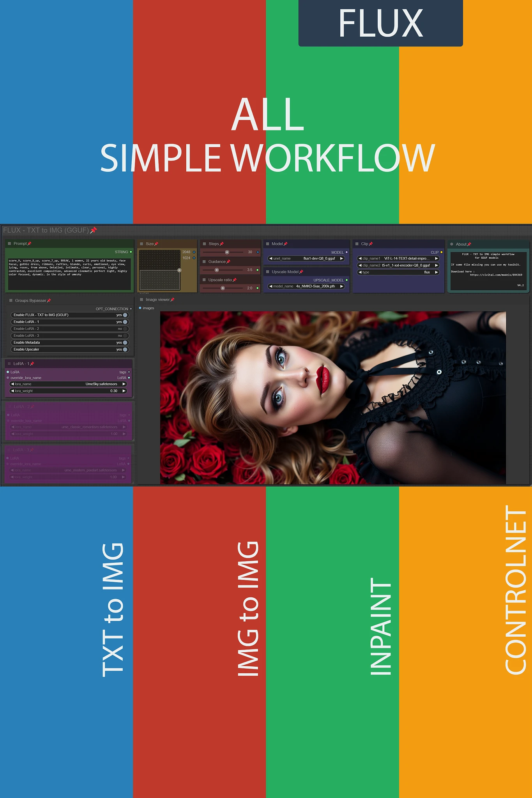Click the Steps slider handle
Screen dimensions: 532x798
pos(227,252)
